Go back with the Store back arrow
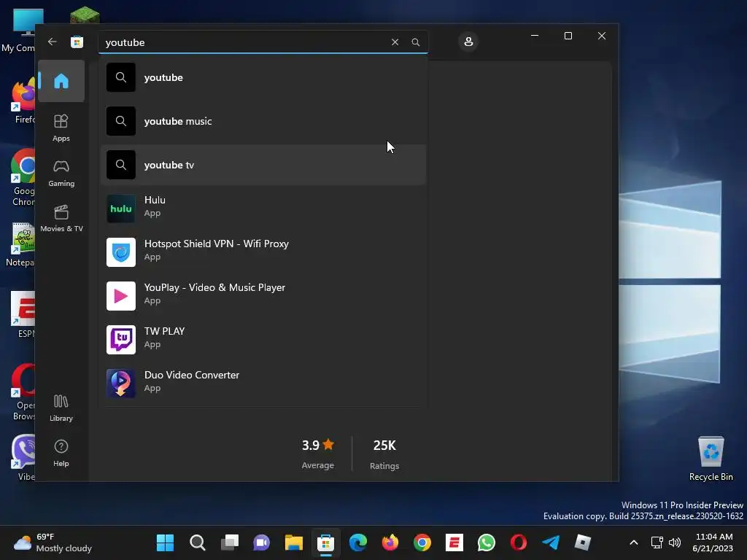 coord(53,42)
